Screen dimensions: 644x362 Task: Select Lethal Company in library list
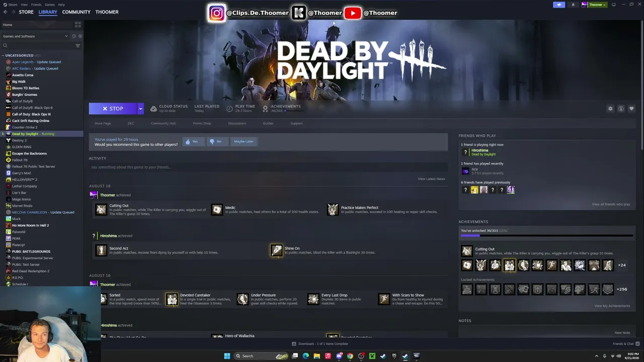(x=25, y=186)
